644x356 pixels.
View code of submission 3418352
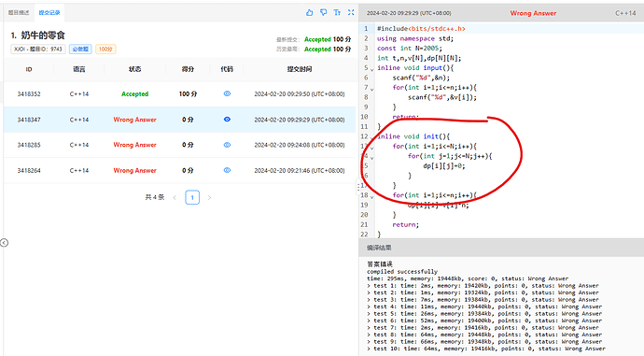click(227, 93)
